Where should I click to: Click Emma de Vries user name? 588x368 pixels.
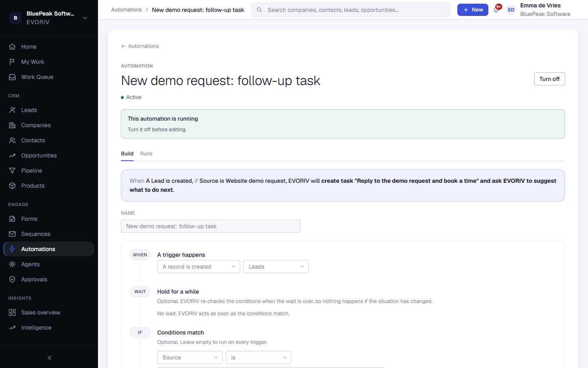[x=540, y=5]
